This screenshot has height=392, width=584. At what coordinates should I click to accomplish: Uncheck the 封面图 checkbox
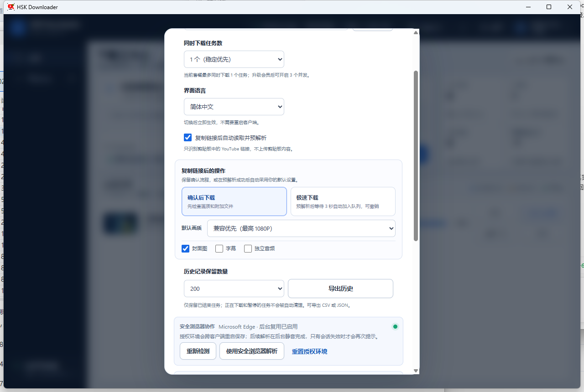coord(185,248)
